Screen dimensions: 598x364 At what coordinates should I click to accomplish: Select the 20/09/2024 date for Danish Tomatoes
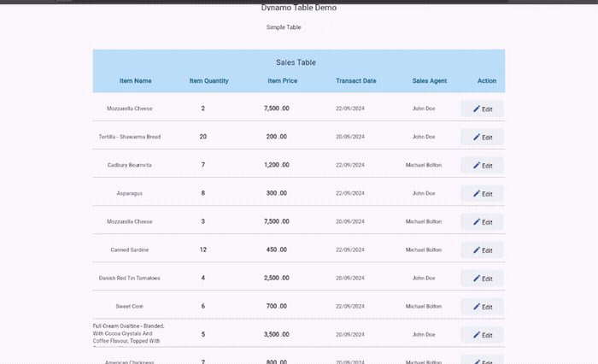[x=350, y=278]
